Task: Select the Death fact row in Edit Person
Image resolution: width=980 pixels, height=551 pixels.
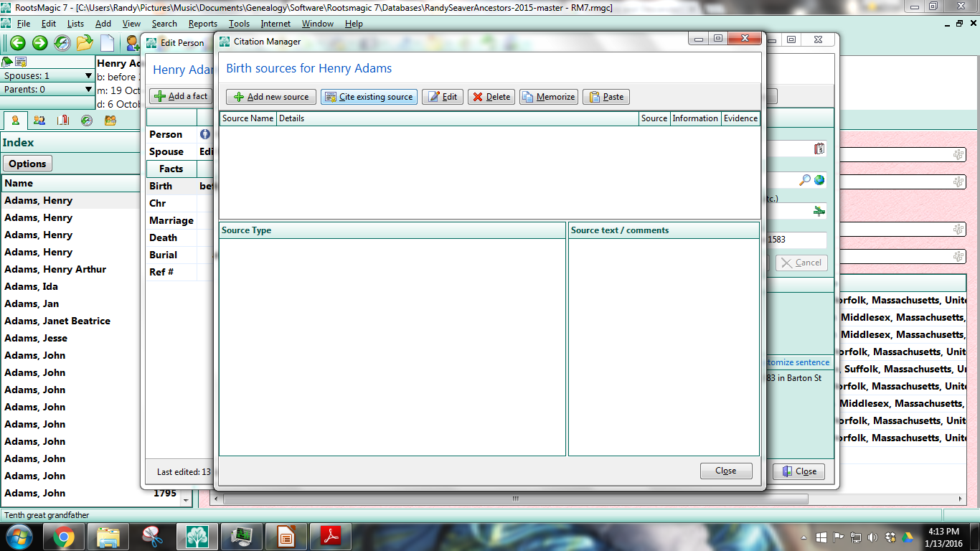Action: click(180, 237)
